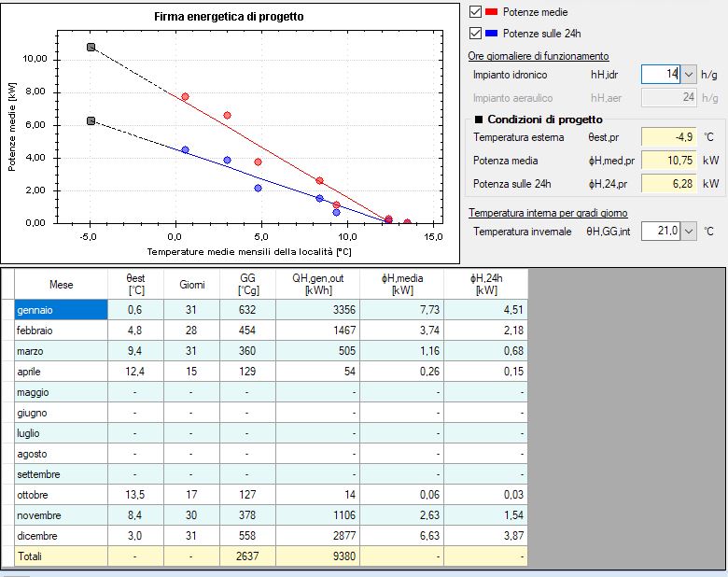Click the hH,idr hours input field
The width and height of the screenshot is (728, 577).
[661, 75]
